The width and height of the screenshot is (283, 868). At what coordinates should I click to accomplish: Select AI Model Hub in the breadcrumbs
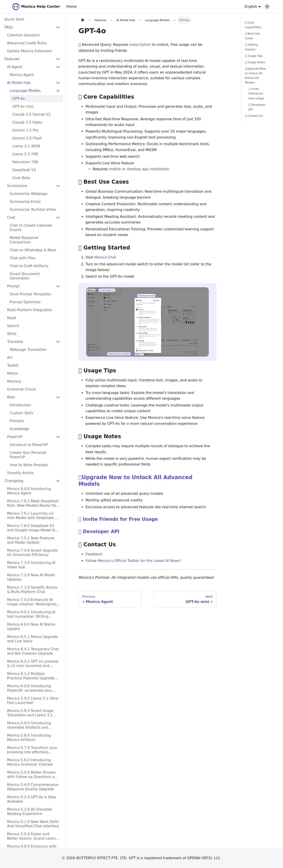point(125,20)
